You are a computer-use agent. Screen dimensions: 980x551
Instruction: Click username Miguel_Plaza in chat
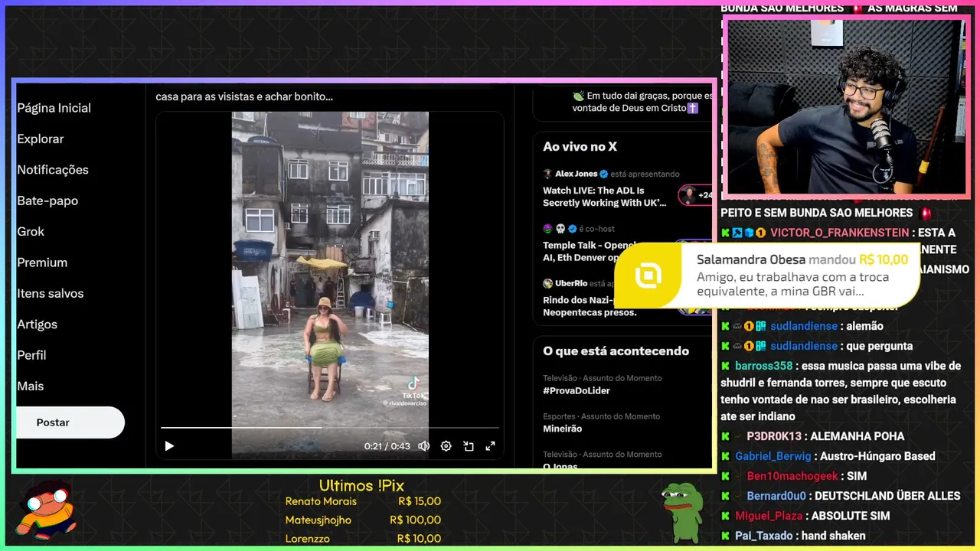click(769, 516)
